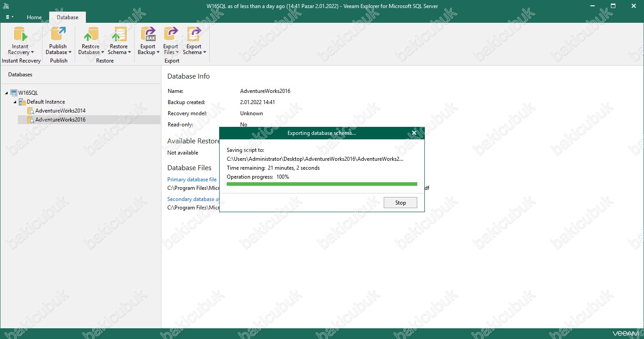Viewport: 644px width, 339px height.
Task: Click the backup created value 2.01.2022 14:41
Action: [258, 102]
